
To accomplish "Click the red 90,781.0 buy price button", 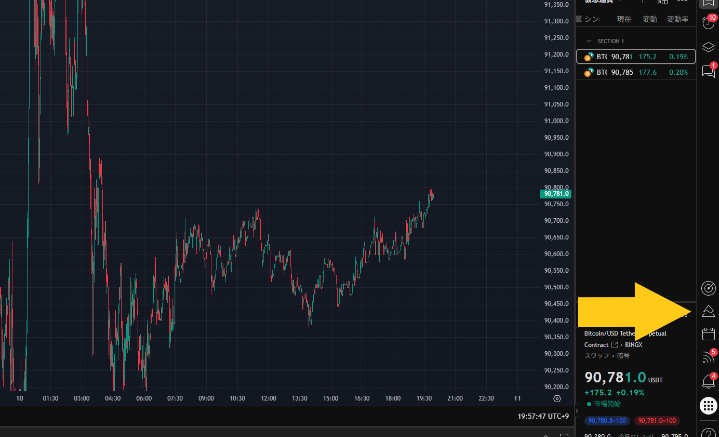I will tap(658, 421).
